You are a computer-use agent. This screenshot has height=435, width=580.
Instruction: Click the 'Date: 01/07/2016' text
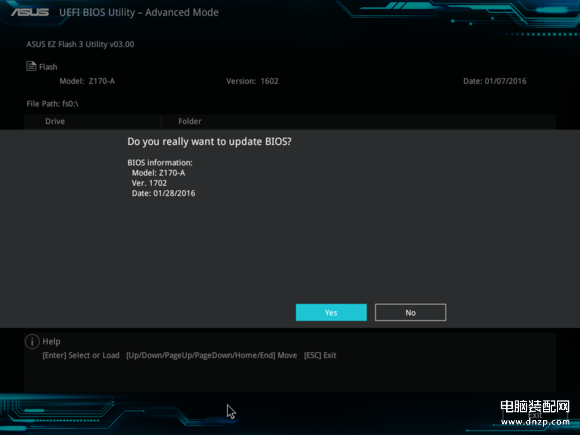pos(495,81)
